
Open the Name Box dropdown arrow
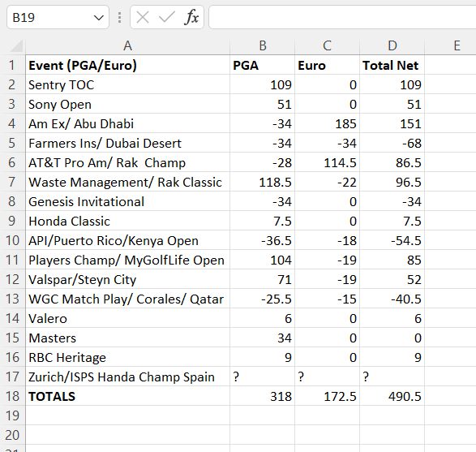(x=99, y=18)
